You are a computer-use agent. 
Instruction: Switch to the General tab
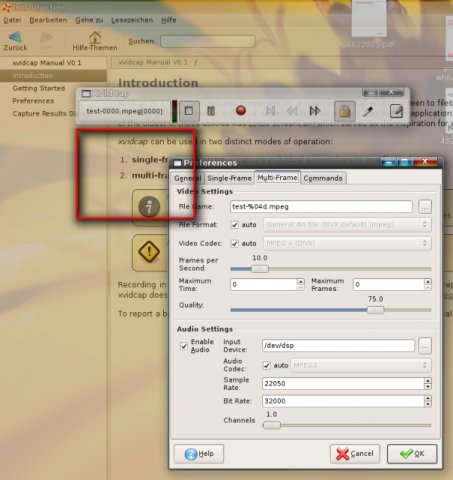(x=187, y=178)
